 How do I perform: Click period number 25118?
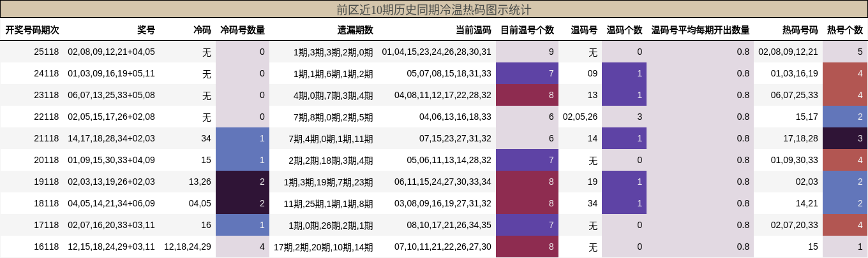[x=47, y=52]
